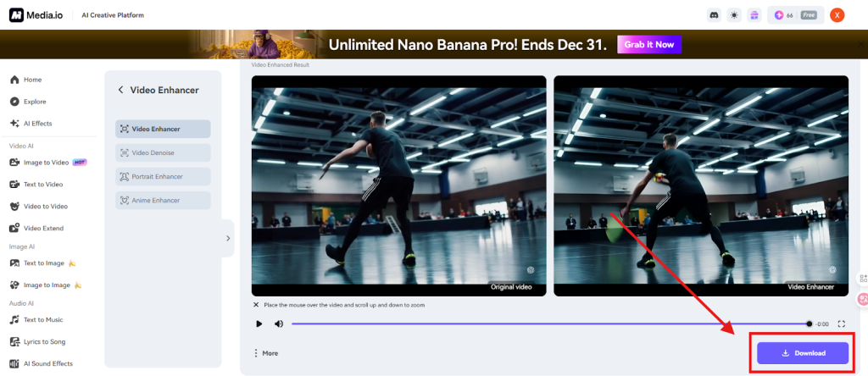Screen dimensions: 868x376
Task: Mute the video volume speaker icon
Action: pyautogui.click(x=279, y=323)
